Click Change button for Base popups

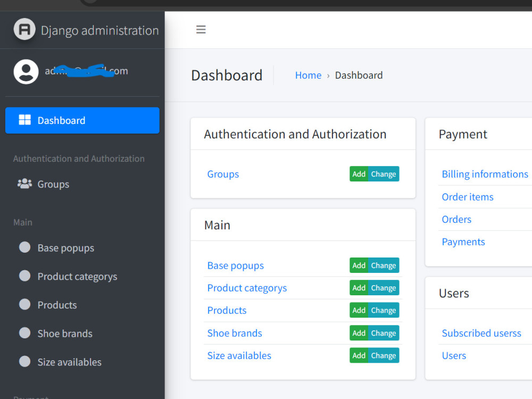point(384,265)
